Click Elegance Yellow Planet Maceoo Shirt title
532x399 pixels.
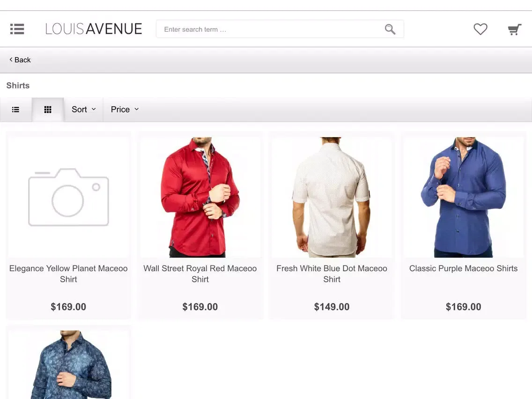[x=68, y=274]
